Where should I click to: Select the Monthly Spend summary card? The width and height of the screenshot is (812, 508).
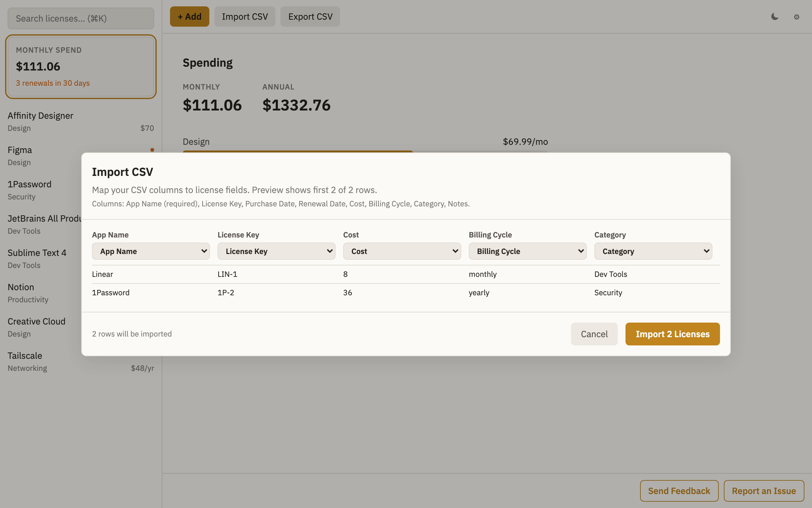coord(81,67)
